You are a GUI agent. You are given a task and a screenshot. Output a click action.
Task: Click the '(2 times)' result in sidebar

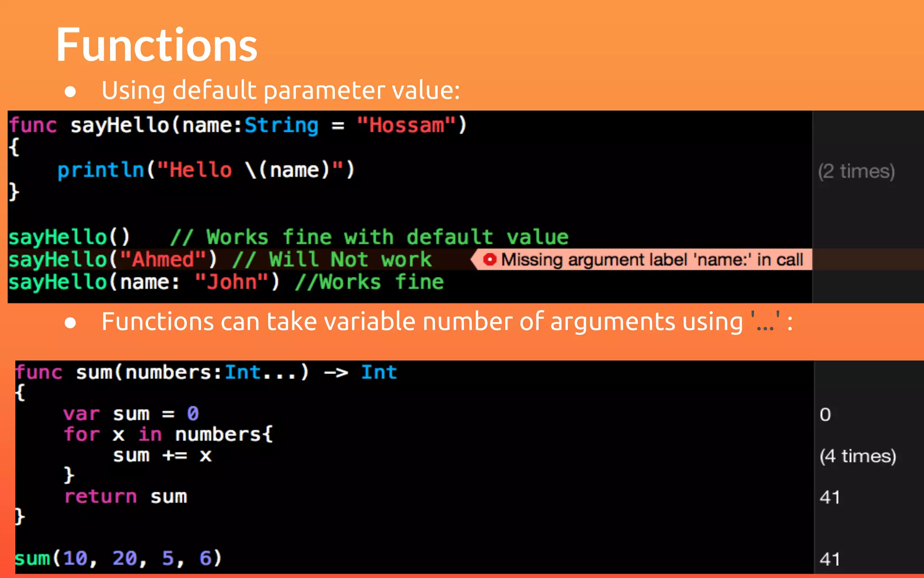click(856, 171)
